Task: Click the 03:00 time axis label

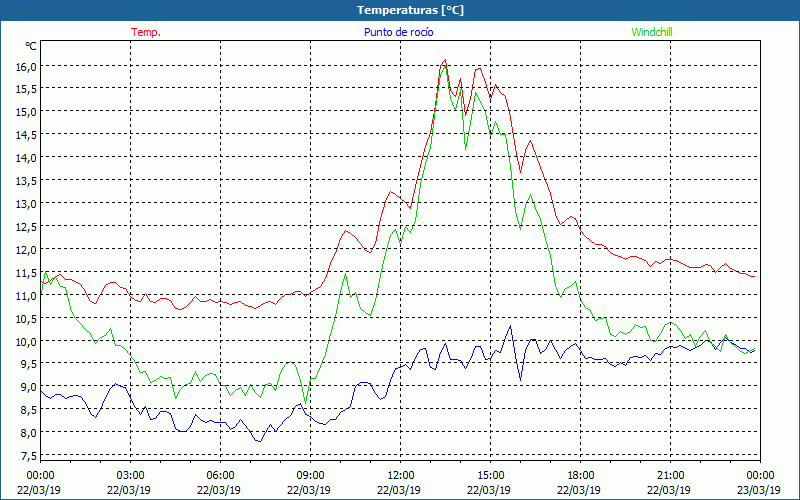Action: coord(131,476)
